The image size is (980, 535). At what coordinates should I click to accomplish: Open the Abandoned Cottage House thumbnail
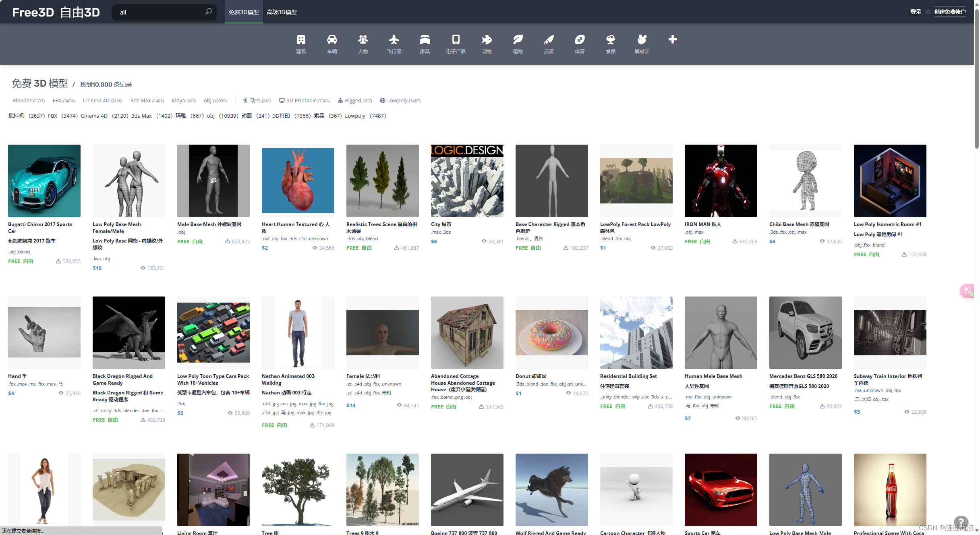[x=467, y=333]
